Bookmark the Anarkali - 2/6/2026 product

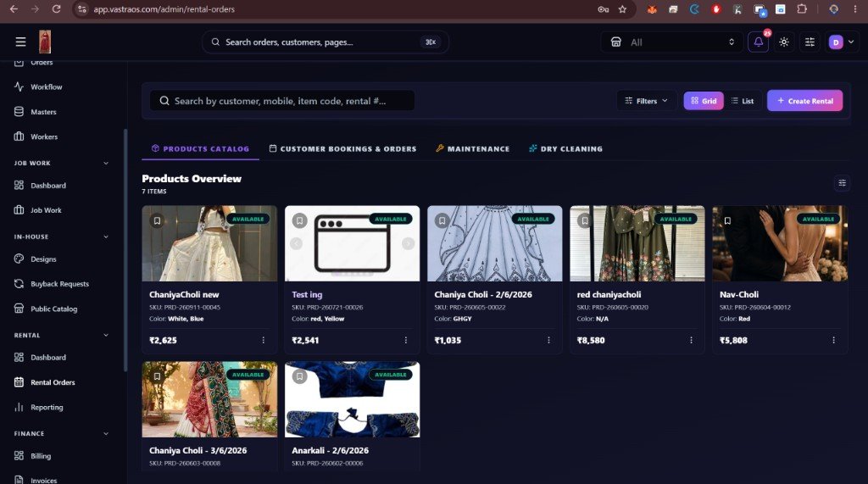(299, 376)
